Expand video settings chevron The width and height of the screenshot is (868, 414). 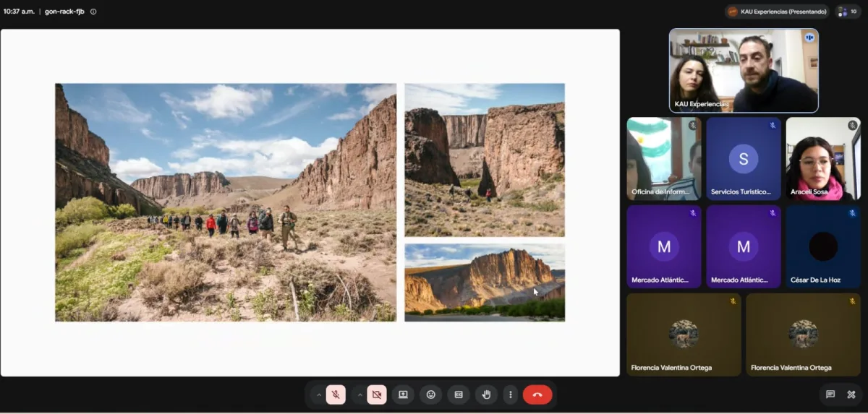tap(359, 394)
